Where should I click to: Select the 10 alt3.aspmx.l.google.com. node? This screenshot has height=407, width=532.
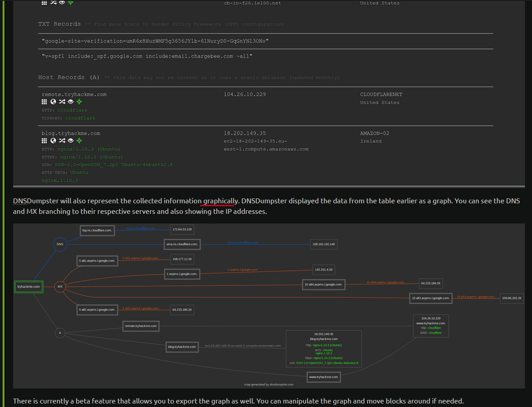pyautogui.click(x=431, y=298)
